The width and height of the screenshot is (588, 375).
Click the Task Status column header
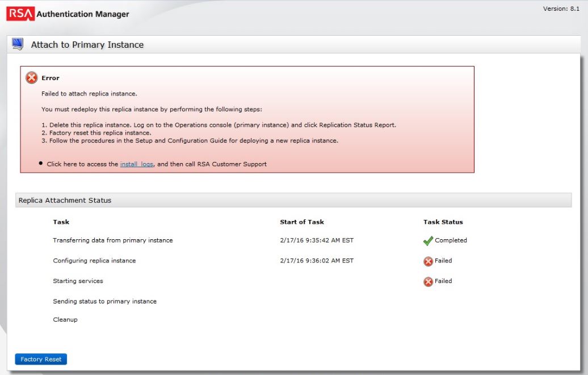[x=443, y=222]
